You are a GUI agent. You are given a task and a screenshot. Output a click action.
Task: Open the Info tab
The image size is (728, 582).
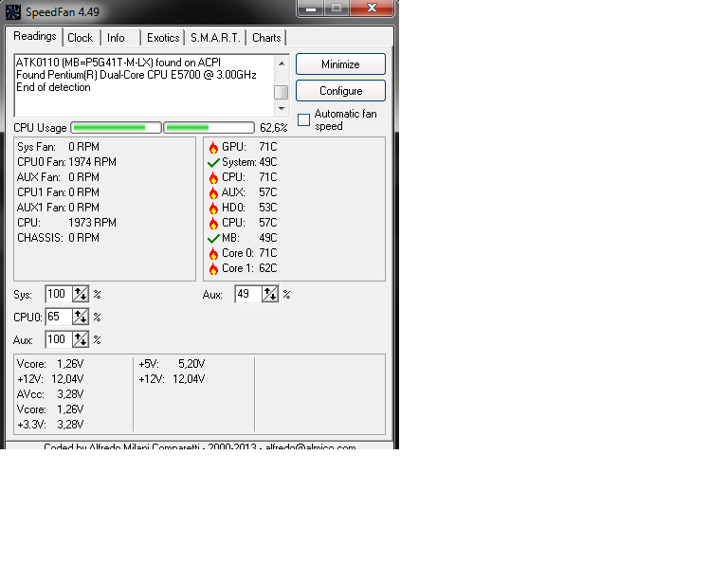point(116,38)
